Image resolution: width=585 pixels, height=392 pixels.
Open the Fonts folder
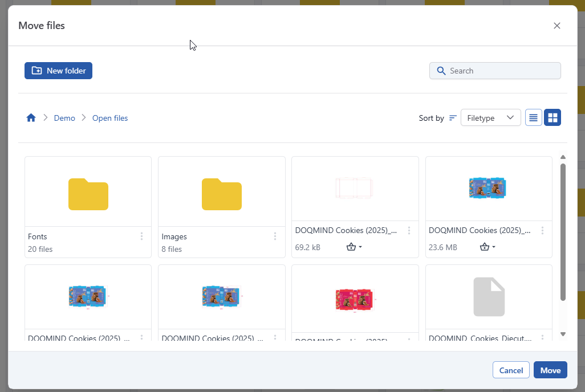point(88,194)
